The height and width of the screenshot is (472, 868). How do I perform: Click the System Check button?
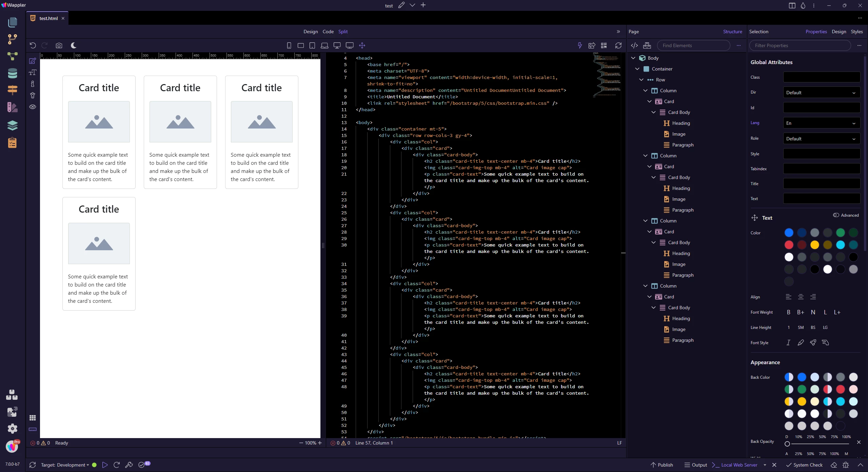[x=804, y=465]
